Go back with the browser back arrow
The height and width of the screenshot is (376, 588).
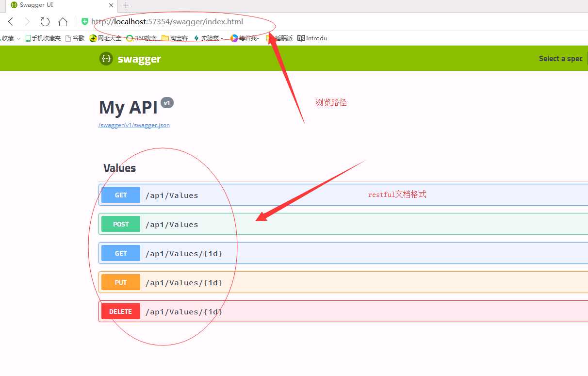click(x=11, y=21)
